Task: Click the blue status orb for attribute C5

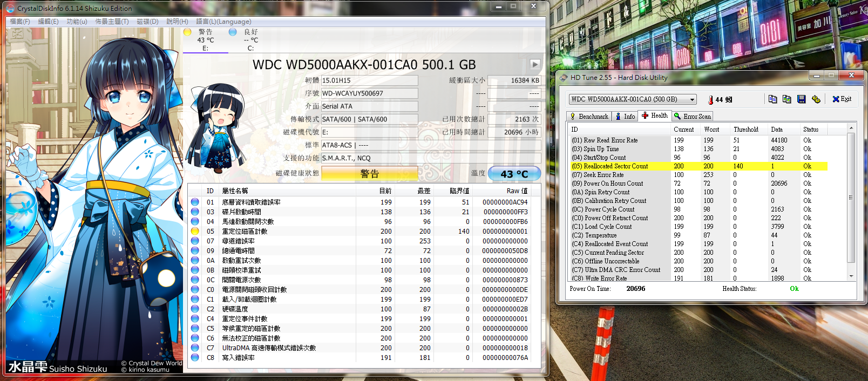Action: pyautogui.click(x=195, y=328)
